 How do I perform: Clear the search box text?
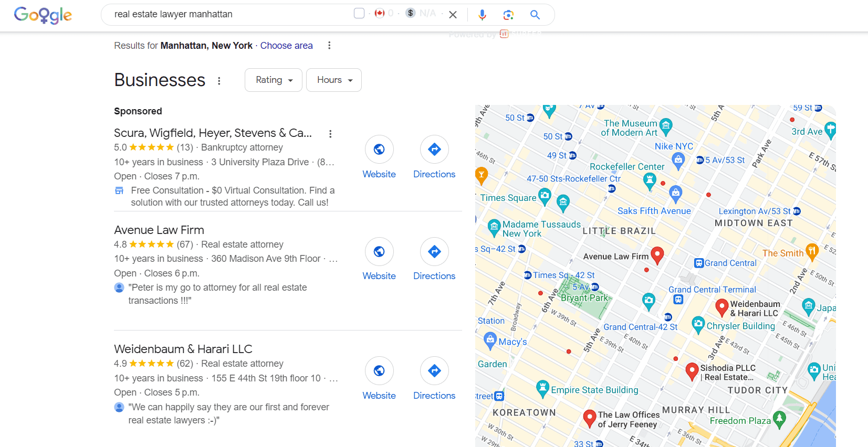tap(453, 15)
